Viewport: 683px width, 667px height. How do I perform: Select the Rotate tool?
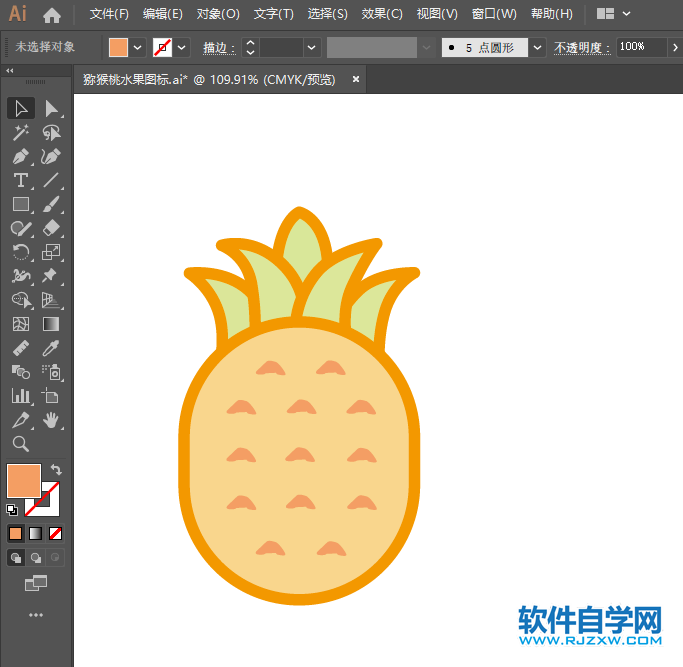[x=20, y=252]
